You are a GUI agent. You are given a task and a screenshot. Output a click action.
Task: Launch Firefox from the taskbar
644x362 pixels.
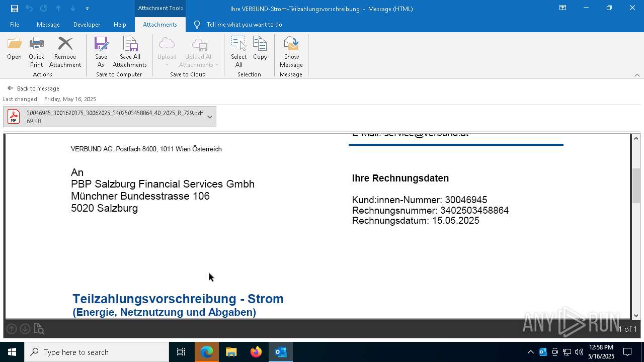tap(256, 352)
